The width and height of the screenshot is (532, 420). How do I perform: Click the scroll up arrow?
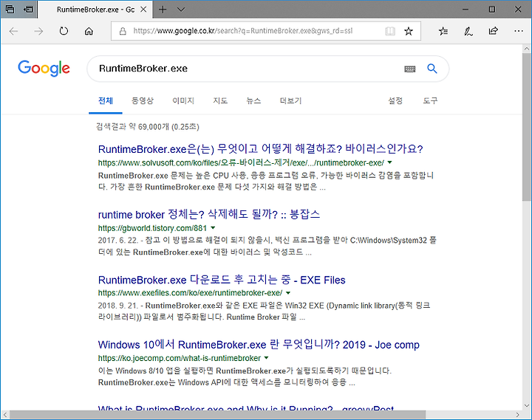tap(527, 49)
